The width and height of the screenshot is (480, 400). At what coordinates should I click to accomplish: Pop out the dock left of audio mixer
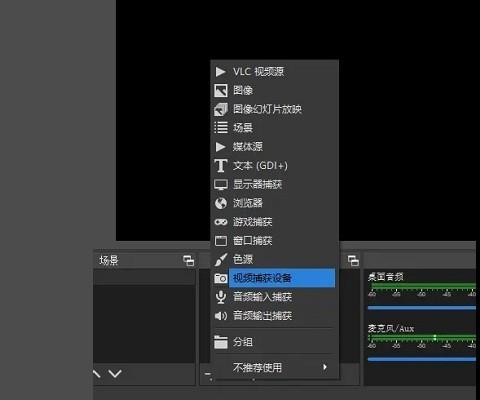[x=353, y=261]
